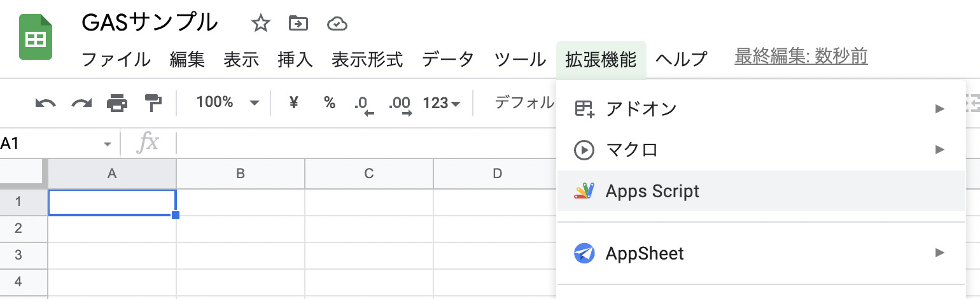Click the redo arrow icon

point(81,102)
